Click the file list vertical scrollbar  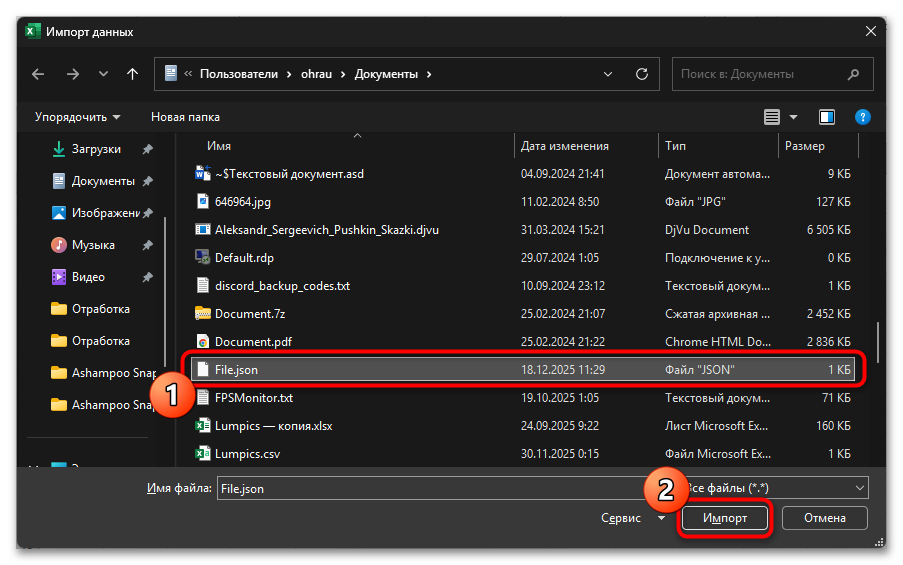[x=877, y=340]
